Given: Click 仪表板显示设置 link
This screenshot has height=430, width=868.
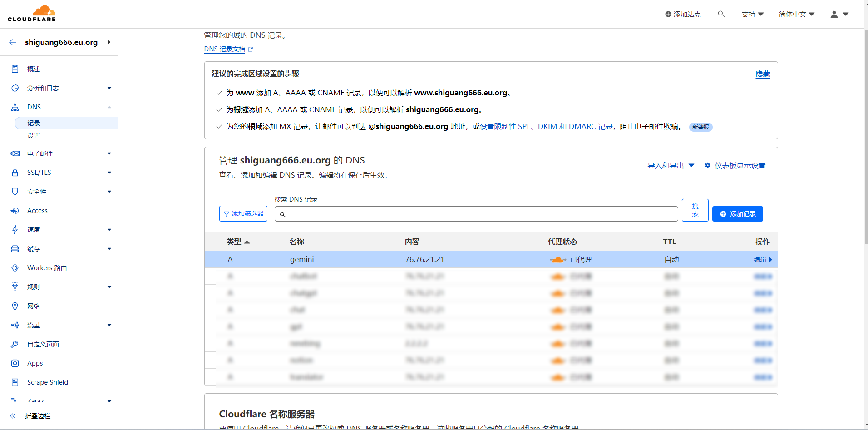Looking at the screenshot, I should coord(740,165).
